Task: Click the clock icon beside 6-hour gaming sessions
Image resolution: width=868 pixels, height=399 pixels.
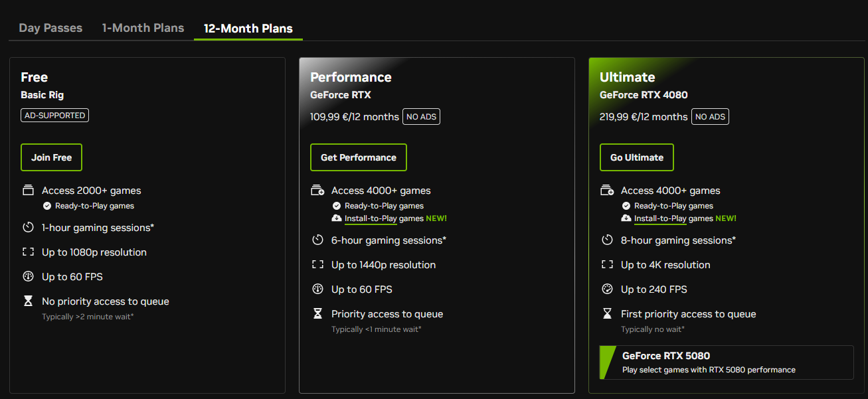Action: click(317, 240)
